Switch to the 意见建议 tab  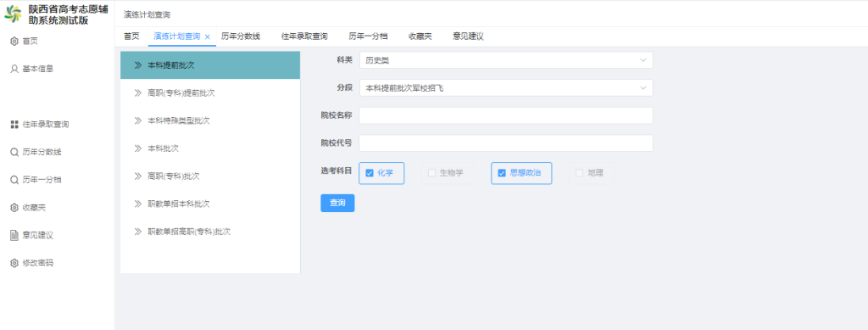pyautogui.click(x=468, y=36)
